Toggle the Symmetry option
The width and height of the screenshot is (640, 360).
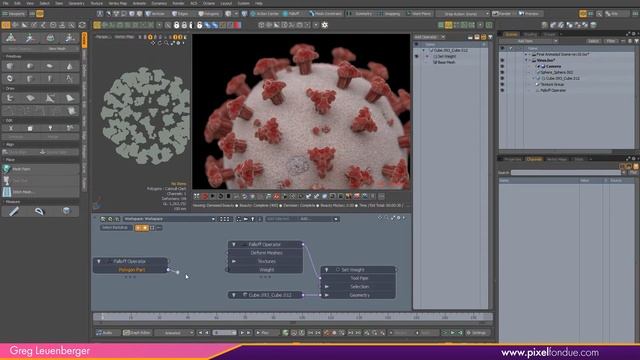(360, 13)
